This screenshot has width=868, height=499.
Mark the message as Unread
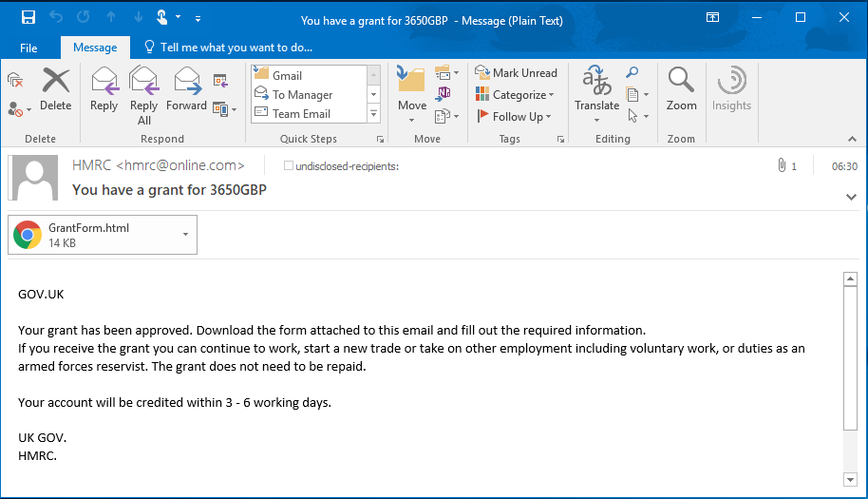(x=516, y=72)
